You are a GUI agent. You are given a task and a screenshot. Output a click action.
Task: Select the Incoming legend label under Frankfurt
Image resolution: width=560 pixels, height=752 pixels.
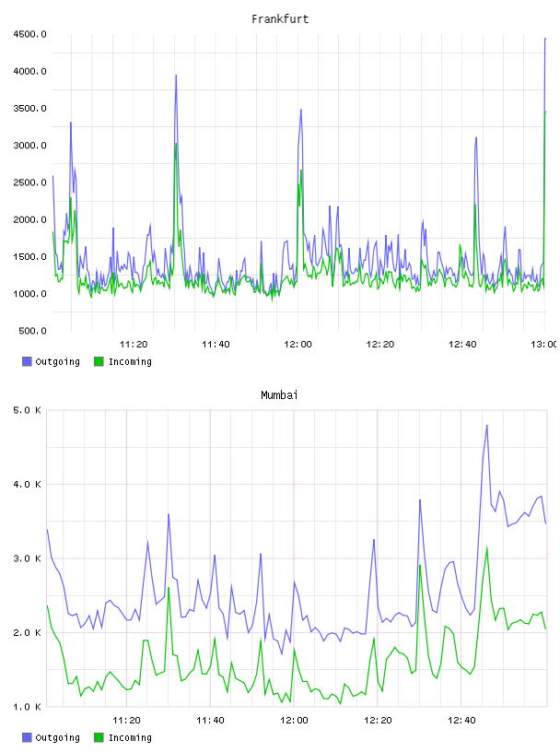[130, 361]
